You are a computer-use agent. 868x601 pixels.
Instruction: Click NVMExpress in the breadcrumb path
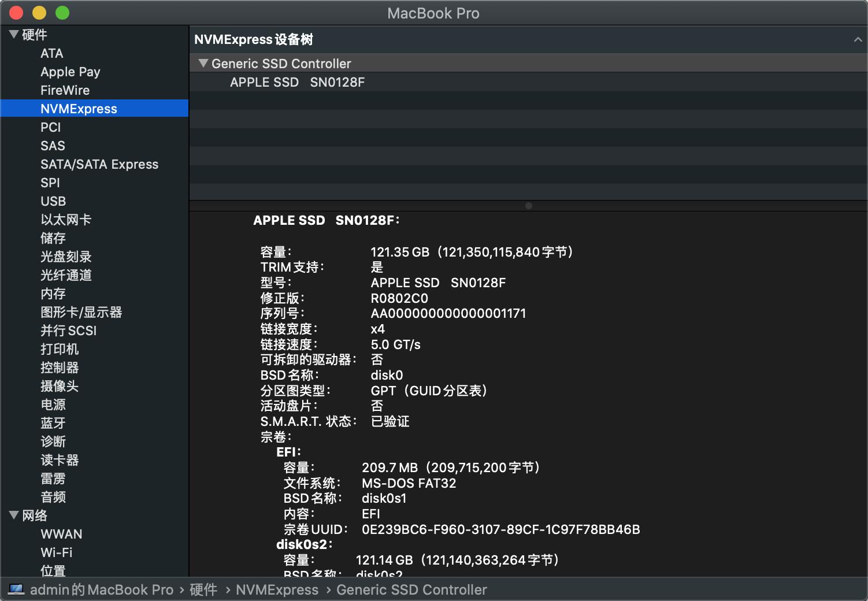277,589
